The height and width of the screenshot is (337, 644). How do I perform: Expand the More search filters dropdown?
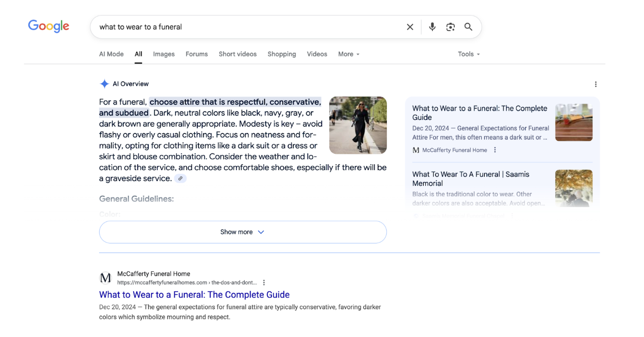click(349, 54)
